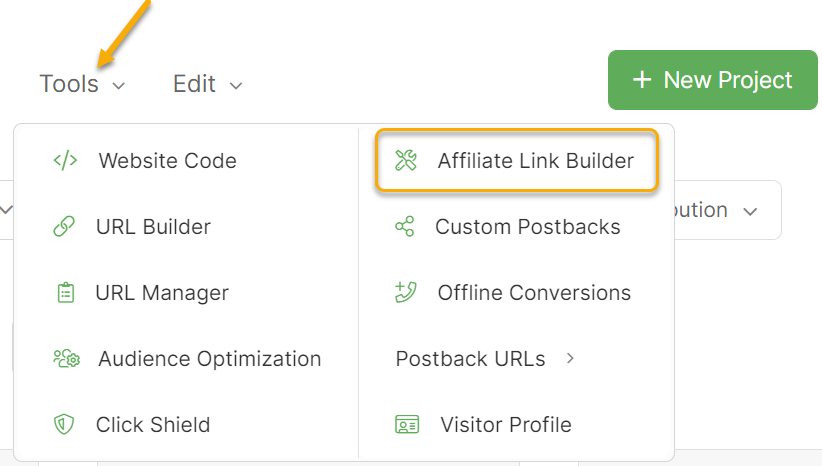
Task: Click the Affiliate Link Builder tools icon
Action: [x=405, y=161]
